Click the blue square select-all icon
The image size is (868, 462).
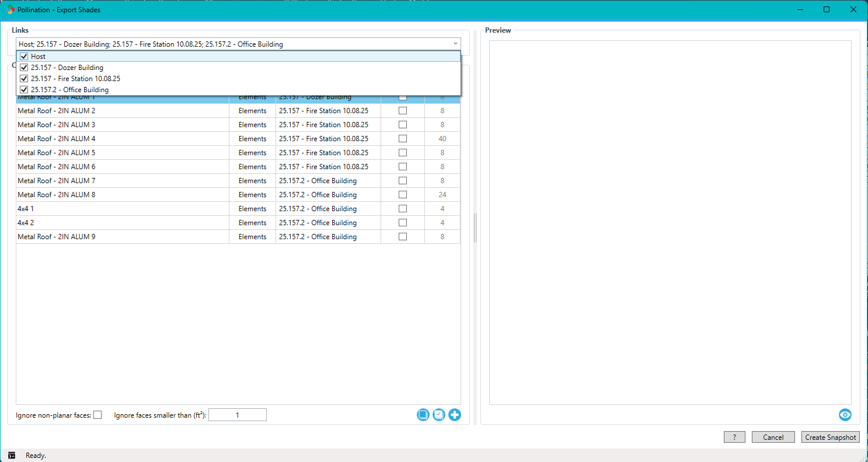click(423, 415)
